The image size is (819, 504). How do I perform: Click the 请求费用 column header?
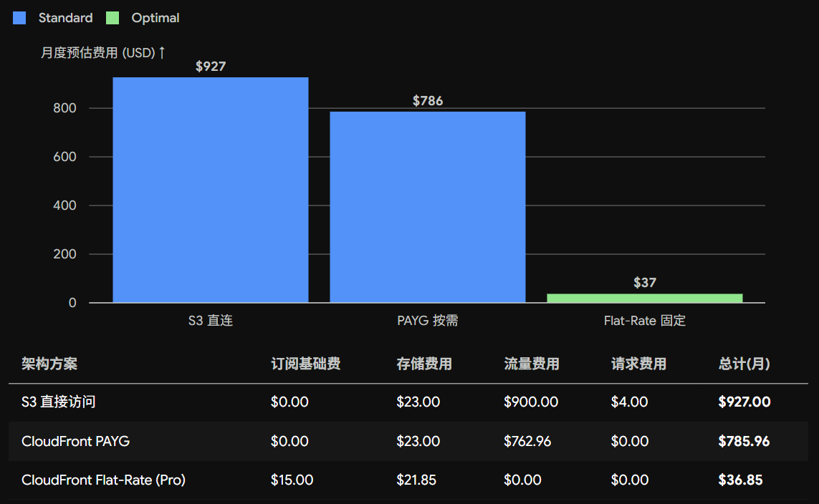tap(639, 364)
